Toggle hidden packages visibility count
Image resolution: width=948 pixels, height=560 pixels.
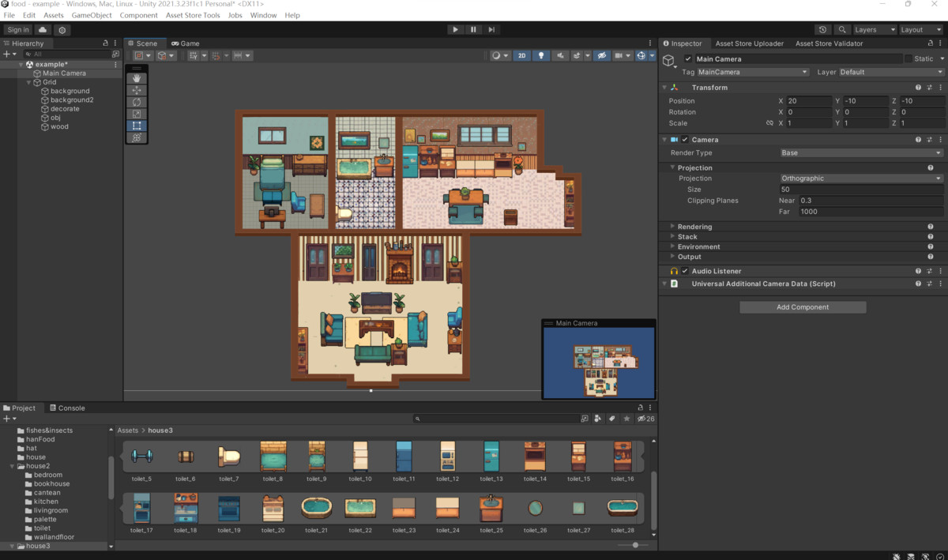[646, 419]
